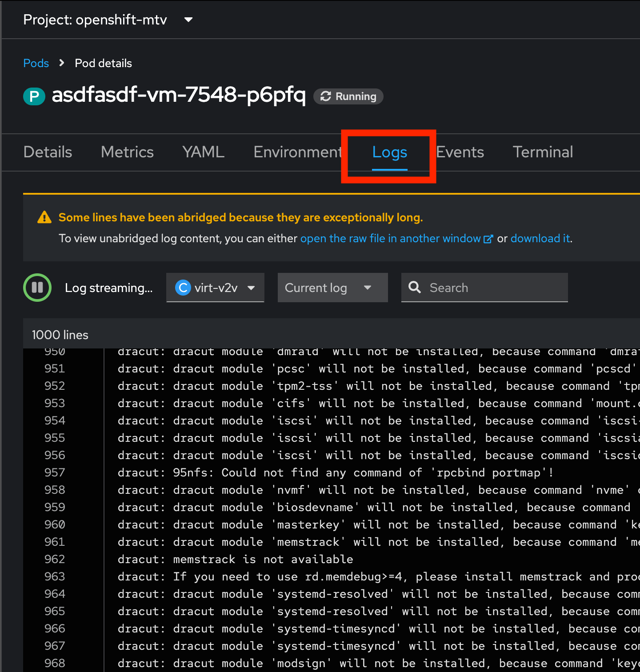Click the Running refresh icon in the status badge
Screen dimensions: 640x672
pyautogui.click(x=326, y=96)
